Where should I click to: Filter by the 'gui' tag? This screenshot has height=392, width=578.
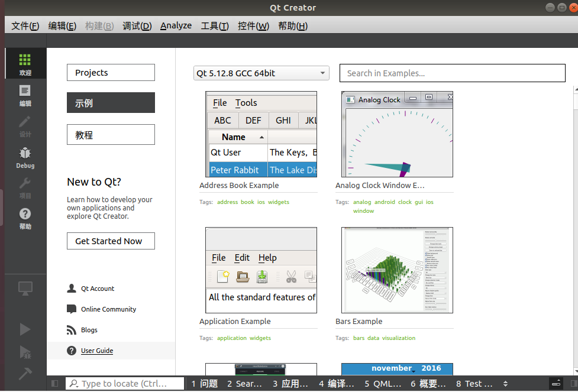[x=419, y=202]
